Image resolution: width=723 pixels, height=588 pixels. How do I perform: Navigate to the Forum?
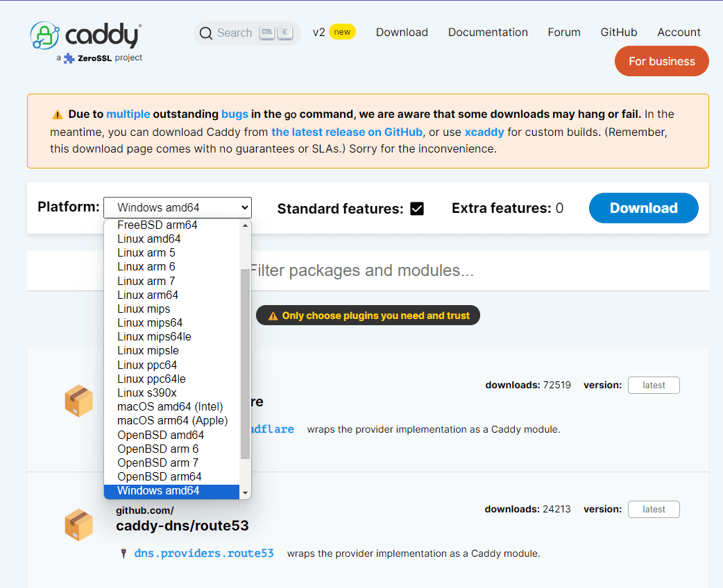(x=563, y=32)
